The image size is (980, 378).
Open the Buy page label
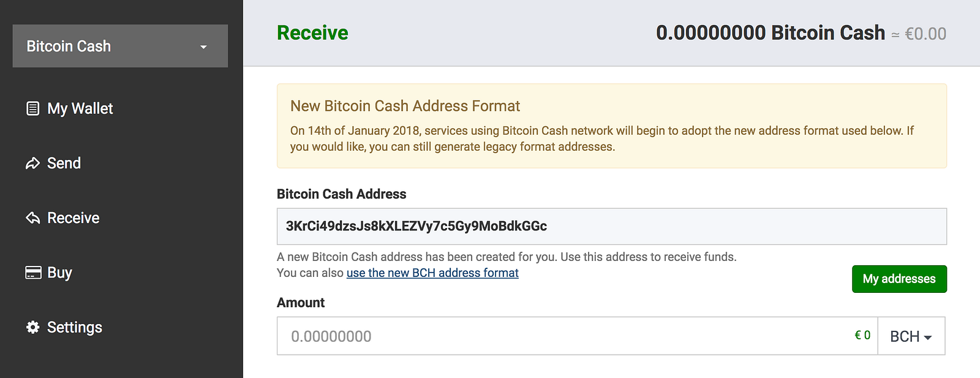59,273
